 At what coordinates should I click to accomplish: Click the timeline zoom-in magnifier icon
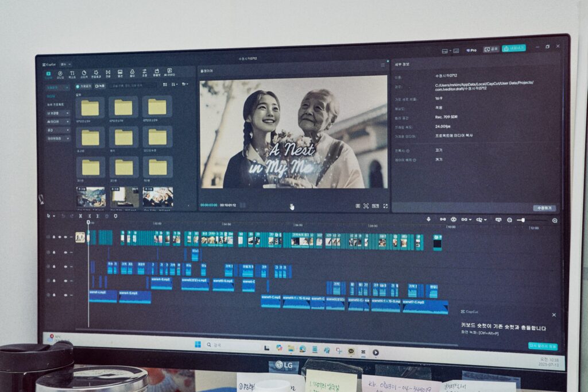(x=555, y=220)
